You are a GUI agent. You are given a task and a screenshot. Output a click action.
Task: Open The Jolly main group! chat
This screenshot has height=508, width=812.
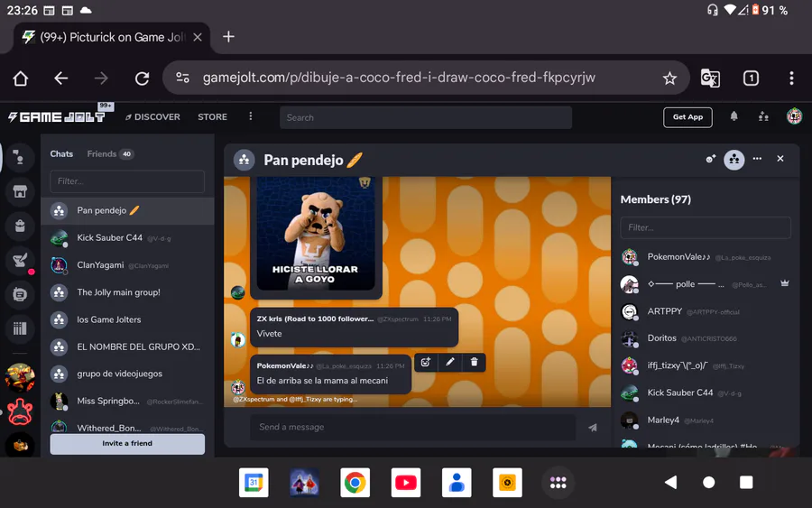[127, 292]
